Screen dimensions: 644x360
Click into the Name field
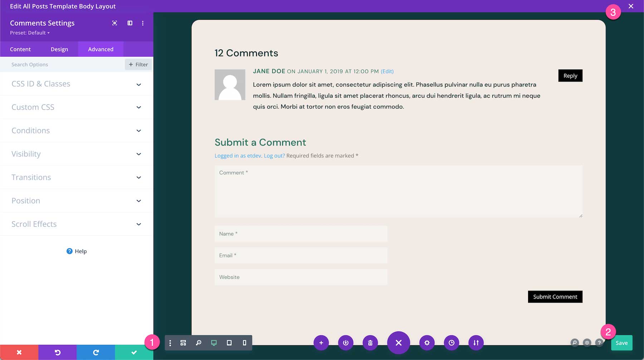click(x=301, y=234)
